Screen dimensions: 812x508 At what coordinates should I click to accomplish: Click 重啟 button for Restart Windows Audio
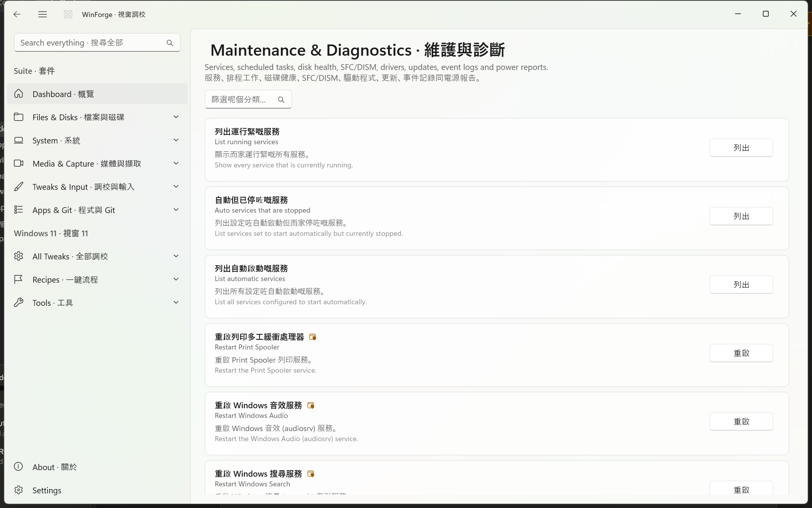click(741, 421)
